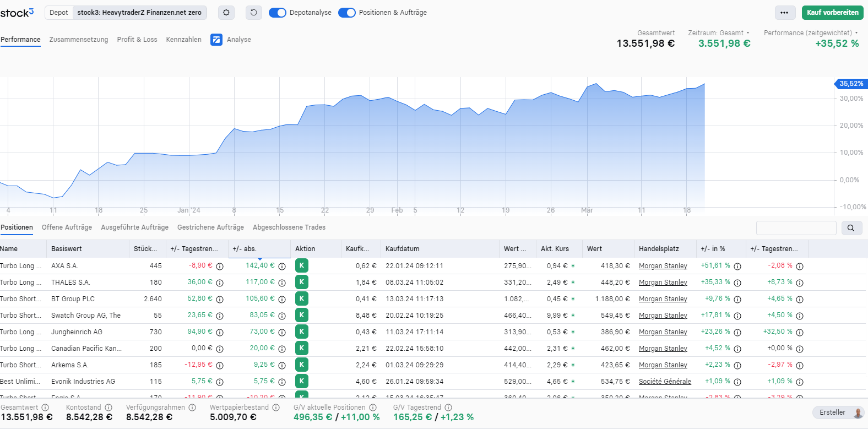Open info icon next to Wertpapierbestand
868x429 pixels.
pos(276,408)
